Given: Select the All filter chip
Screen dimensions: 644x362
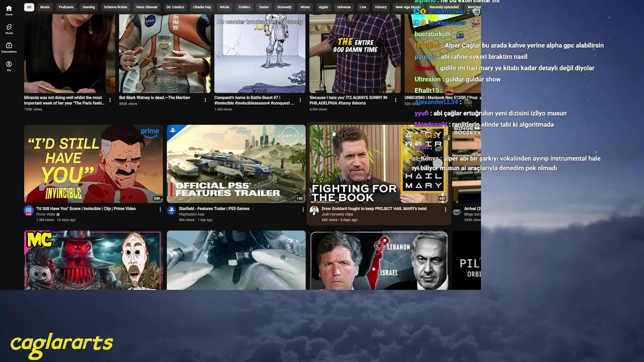Looking at the screenshot, I should pyautogui.click(x=29, y=7).
